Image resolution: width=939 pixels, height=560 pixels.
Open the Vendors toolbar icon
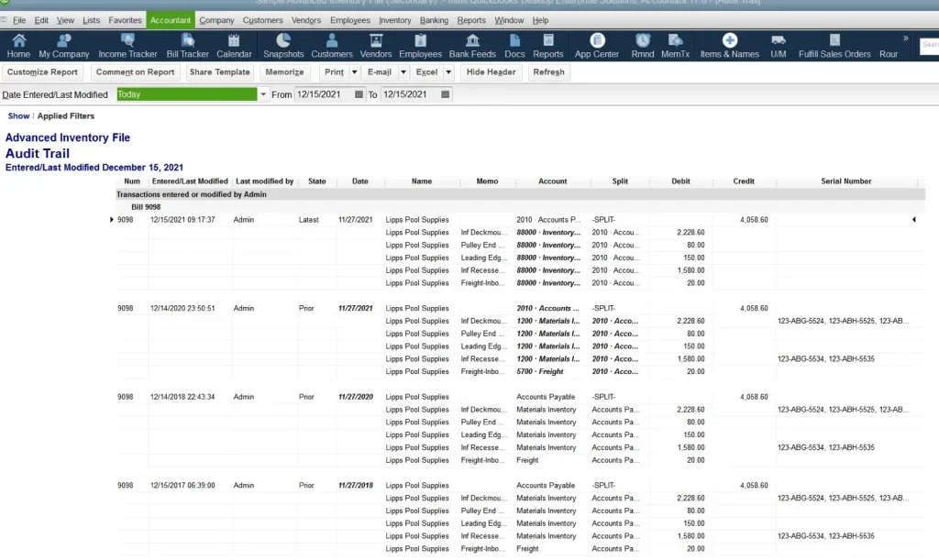tap(375, 46)
